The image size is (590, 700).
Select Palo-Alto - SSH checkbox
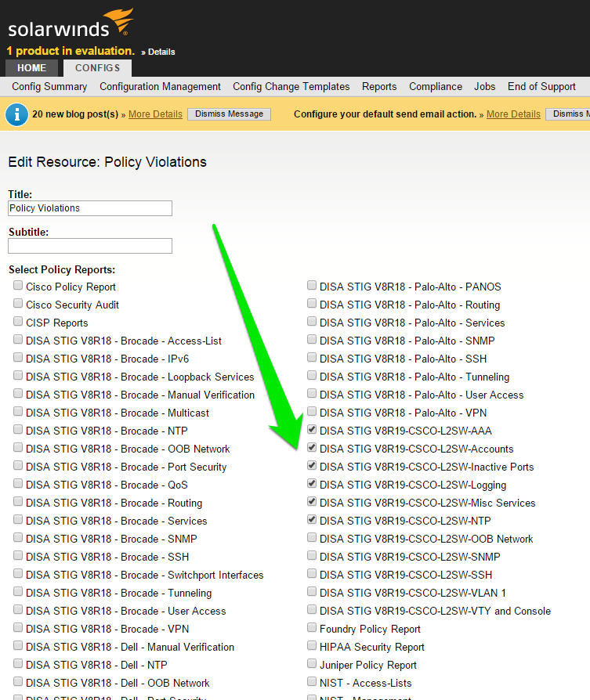coord(312,358)
